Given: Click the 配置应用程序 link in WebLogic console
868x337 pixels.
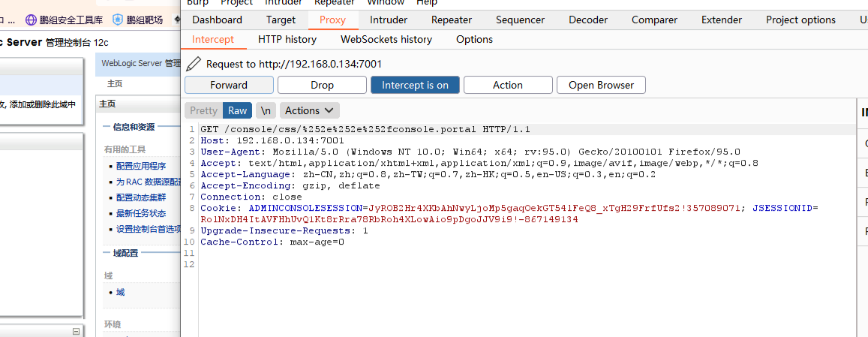Looking at the screenshot, I should click(140, 166).
